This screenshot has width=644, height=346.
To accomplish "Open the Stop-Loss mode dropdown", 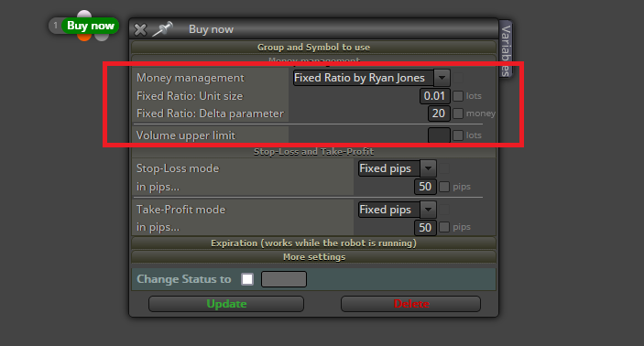I will [x=398, y=168].
